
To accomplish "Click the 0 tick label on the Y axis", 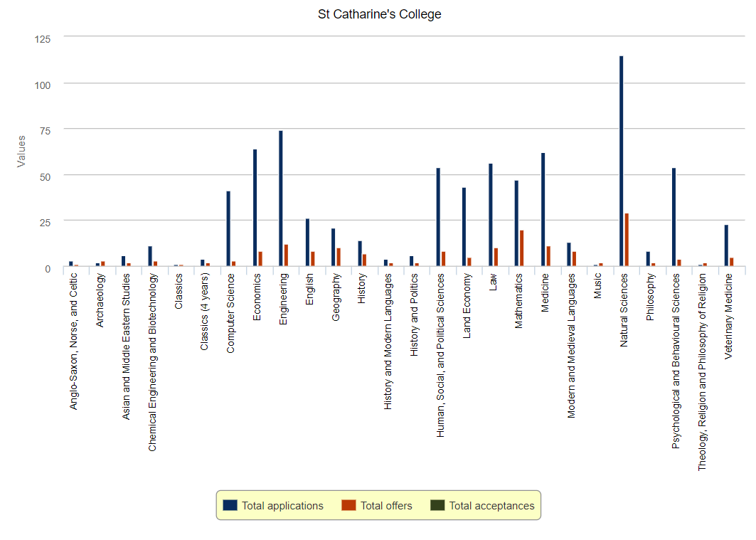I will [x=48, y=269].
